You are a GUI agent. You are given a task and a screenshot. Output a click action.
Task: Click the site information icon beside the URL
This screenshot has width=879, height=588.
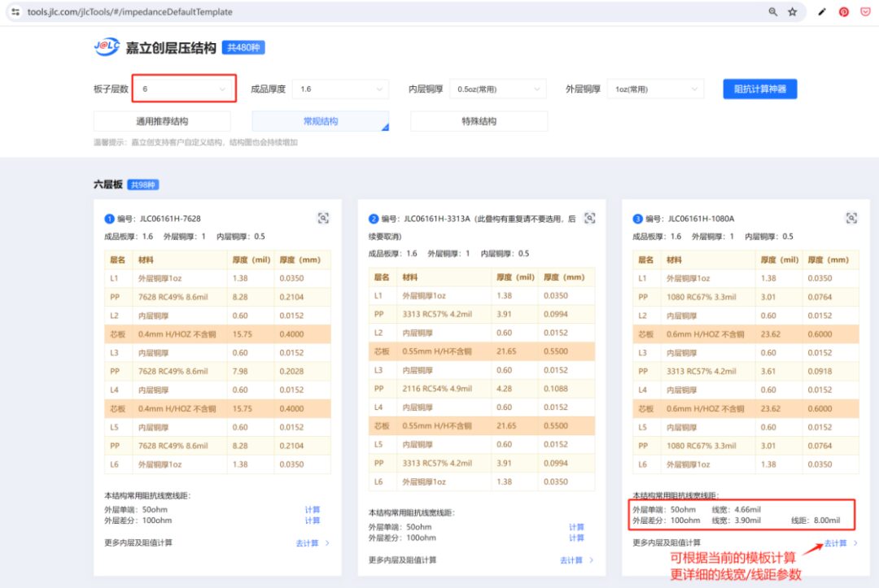[15, 11]
